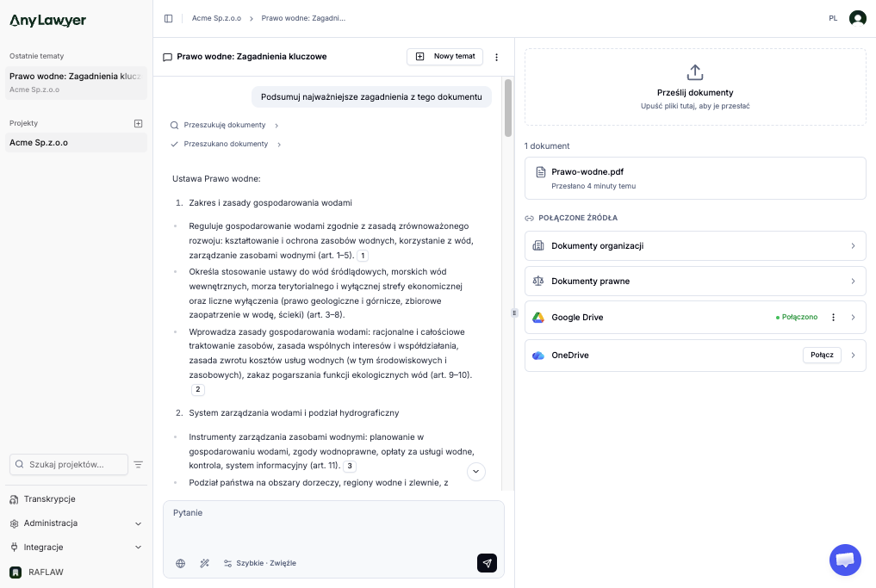Image resolution: width=876 pixels, height=588 pixels.
Task: Select the globe icon in question input
Action: click(x=180, y=563)
